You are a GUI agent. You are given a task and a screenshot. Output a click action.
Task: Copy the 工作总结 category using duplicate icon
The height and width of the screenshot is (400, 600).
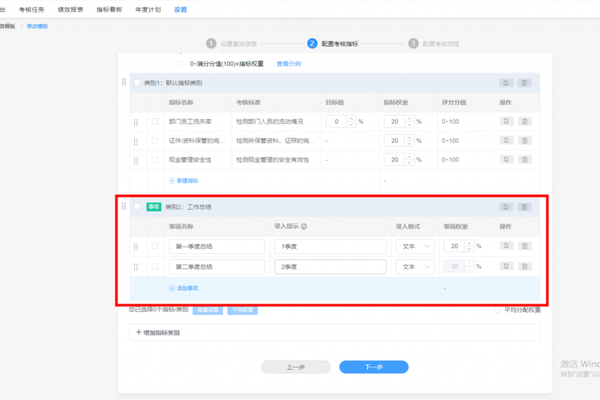pos(506,207)
